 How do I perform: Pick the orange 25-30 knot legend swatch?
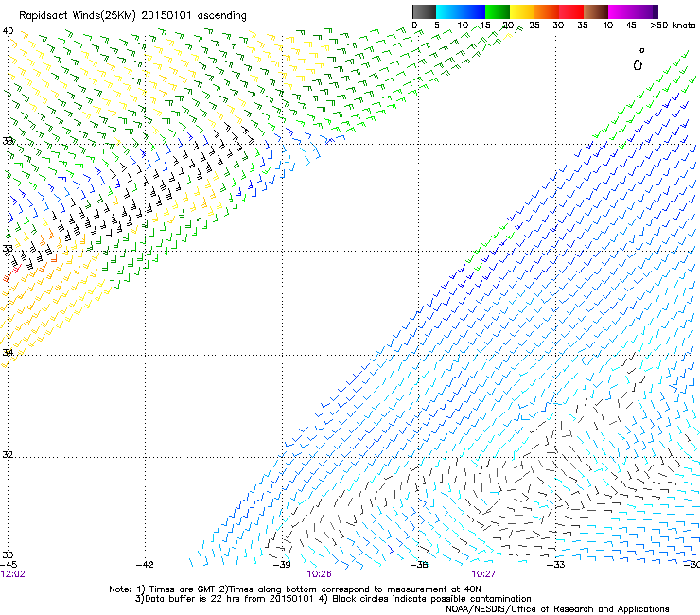click(x=547, y=11)
